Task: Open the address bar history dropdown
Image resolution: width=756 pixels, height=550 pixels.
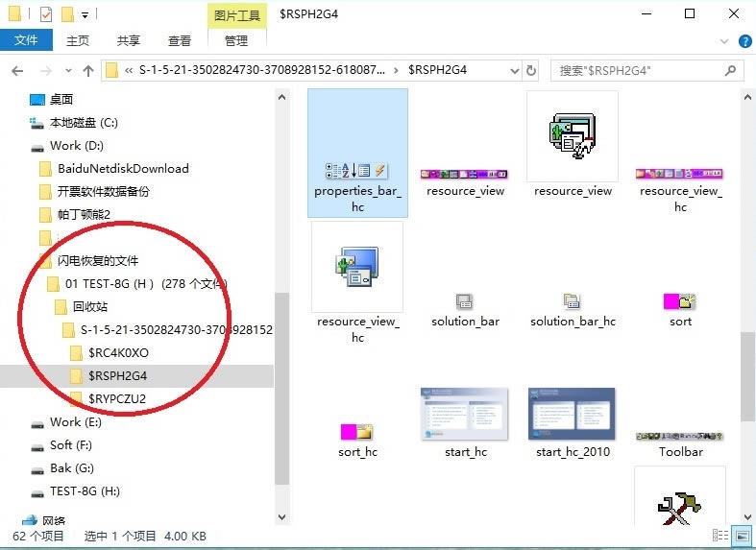Action: (x=510, y=70)
